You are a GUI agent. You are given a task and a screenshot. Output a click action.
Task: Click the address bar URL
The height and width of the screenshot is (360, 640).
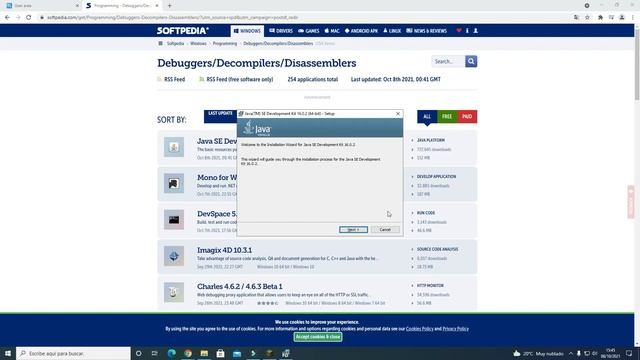click(172, 18)
